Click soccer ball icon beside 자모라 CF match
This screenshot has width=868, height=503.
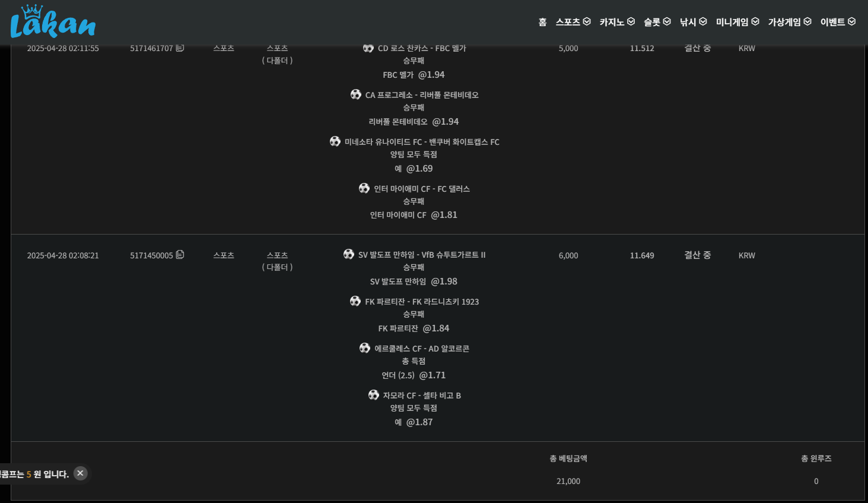click(x=373, y=395)
